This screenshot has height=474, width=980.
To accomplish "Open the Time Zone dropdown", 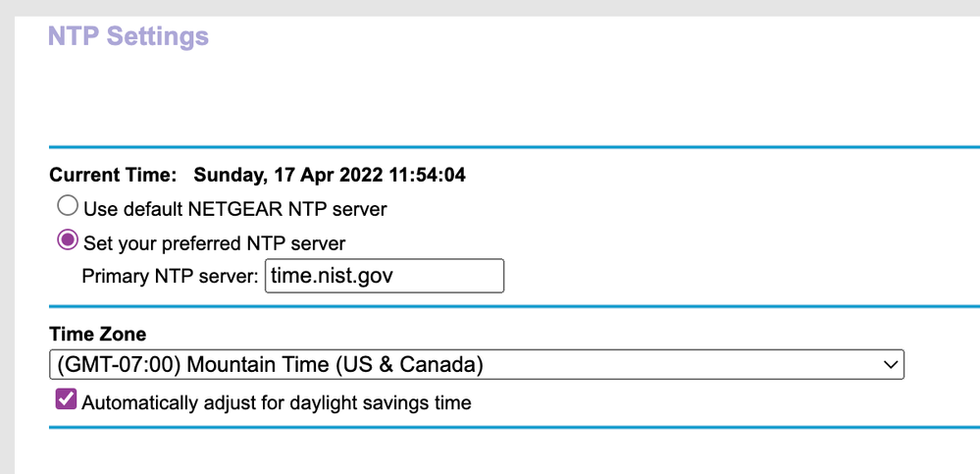I will coord(476,365).
